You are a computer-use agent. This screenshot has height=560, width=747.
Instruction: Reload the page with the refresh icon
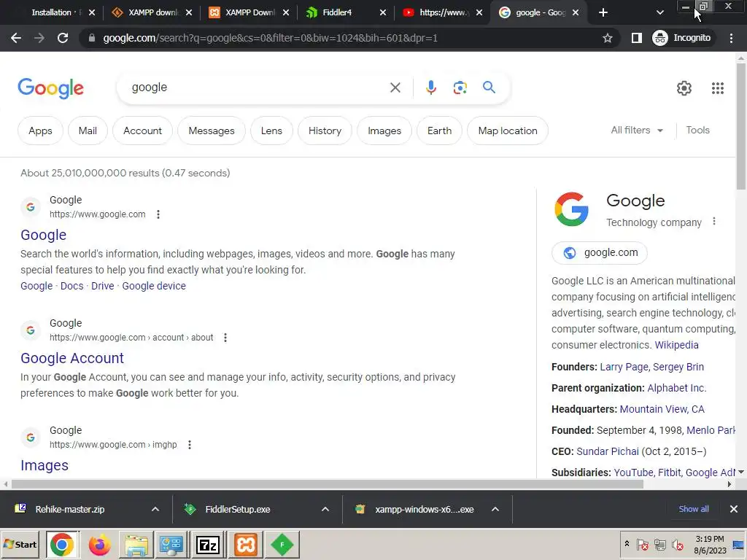[63, 38]
